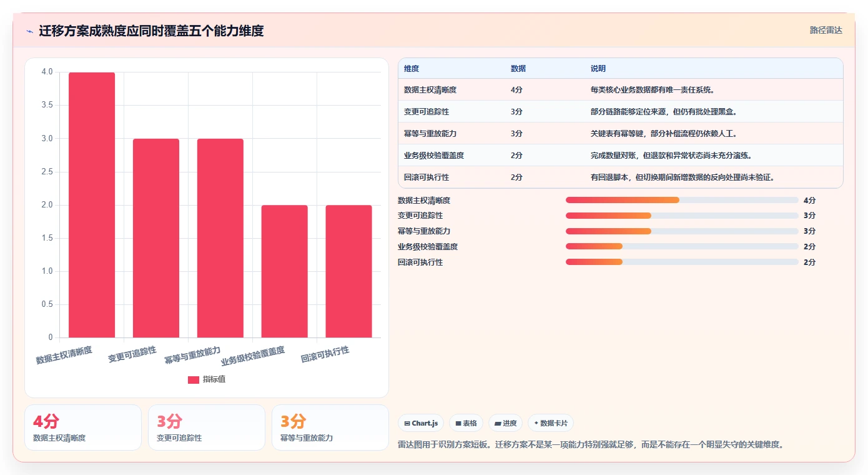868x475 pixels.
Task: Click the 幂等与重放能力 x-axis label
Action: tap(193, 354)
